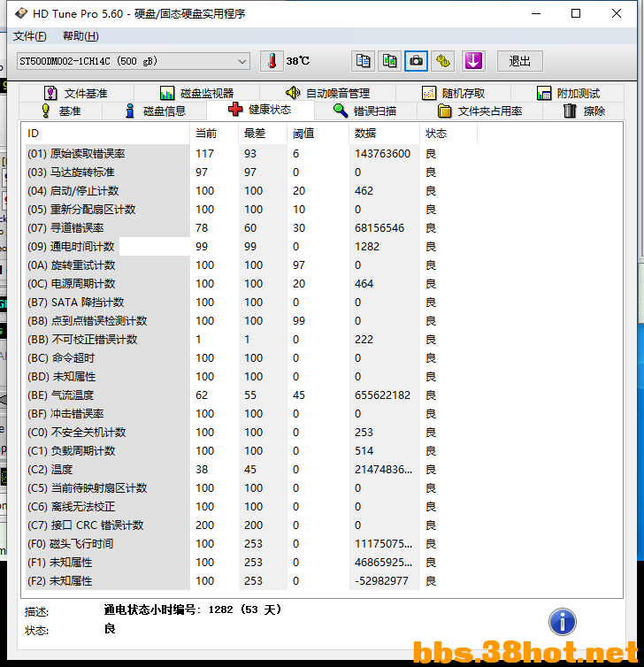
Task: Select row (C7) 接口 CRC 错误计数
Action: point(251,525)
